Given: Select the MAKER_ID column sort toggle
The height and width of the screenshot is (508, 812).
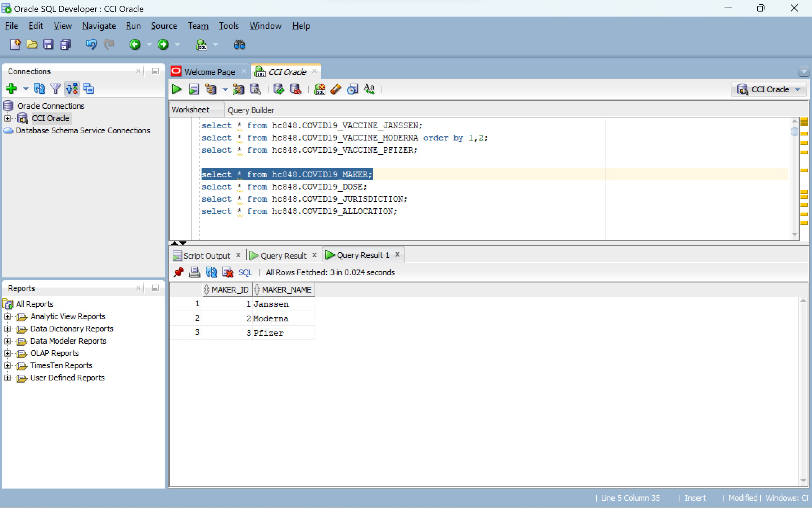Looking at the screenshot, I should tap(207, 289).
